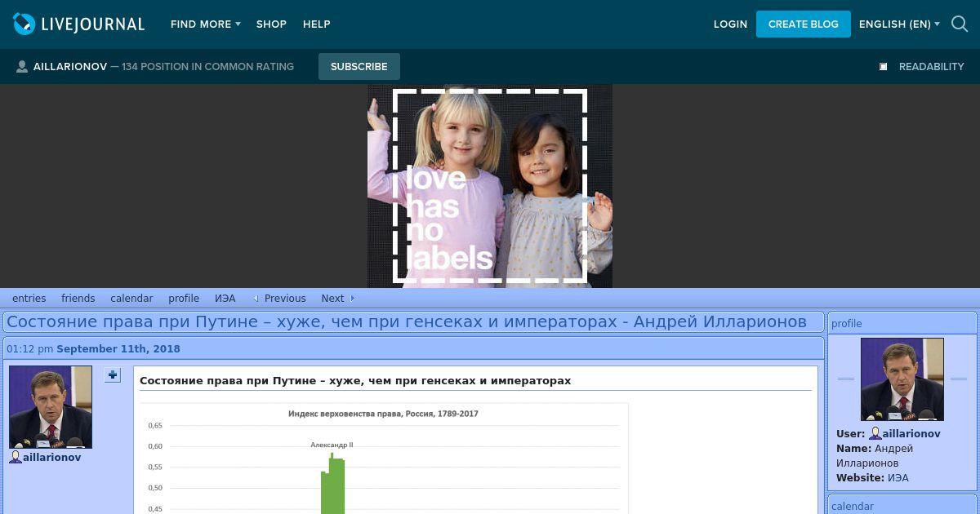Subscribe to the aillarionov journal
This screenshot has height=514, width=980.
tap(359, 67)
